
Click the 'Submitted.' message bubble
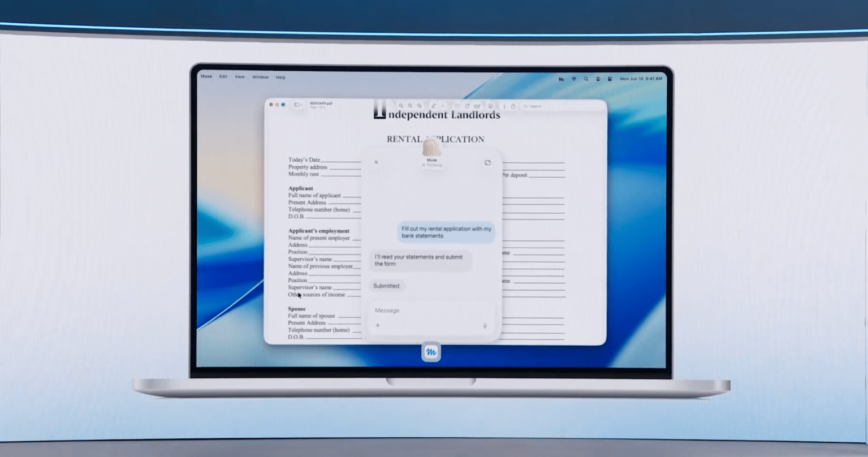tap(387, 286)
